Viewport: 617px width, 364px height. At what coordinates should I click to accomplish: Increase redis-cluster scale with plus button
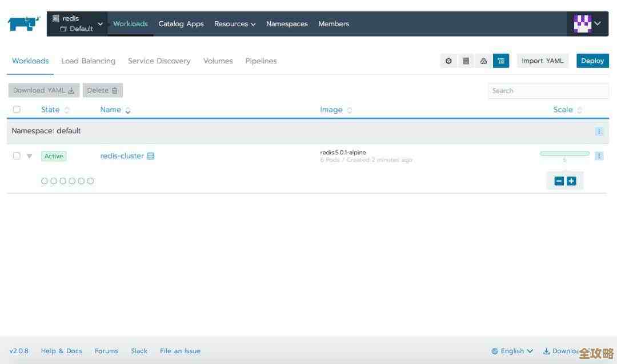(571, 181)
